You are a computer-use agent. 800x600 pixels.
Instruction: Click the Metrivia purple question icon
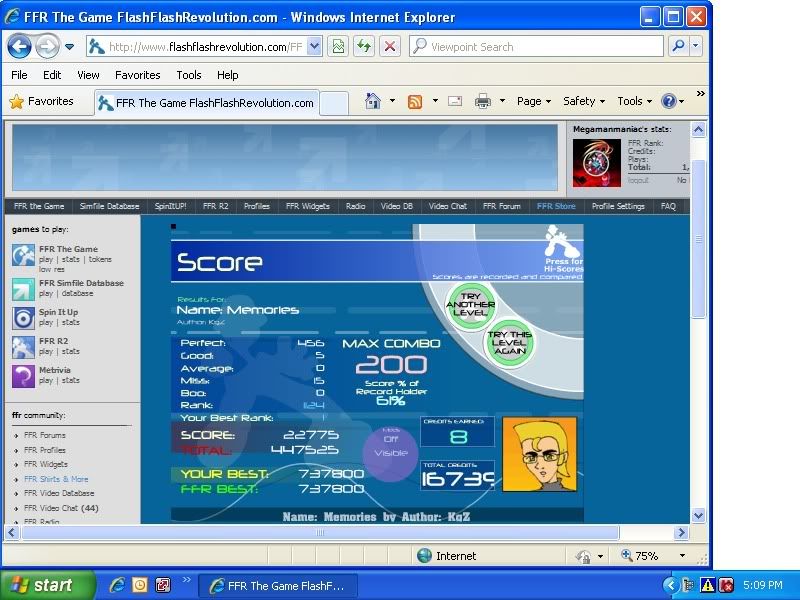(23, 376)
